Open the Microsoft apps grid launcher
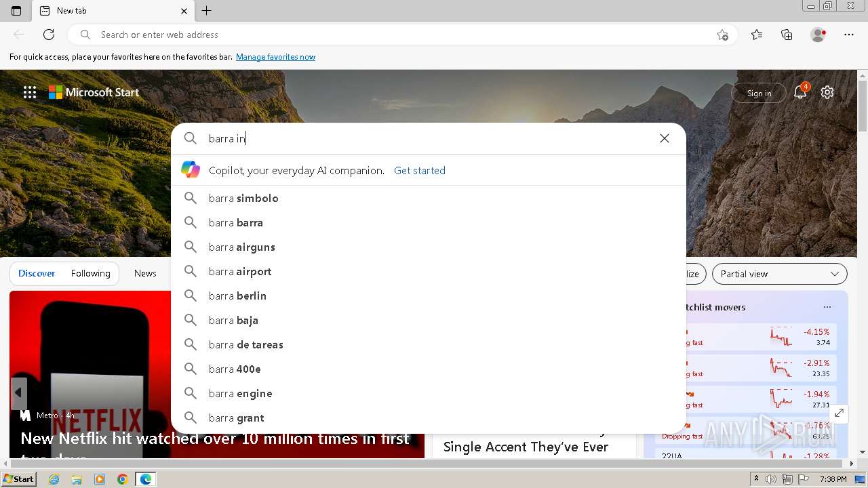The width and height of the screenshot is (868, 488). (x=30, y=93)
